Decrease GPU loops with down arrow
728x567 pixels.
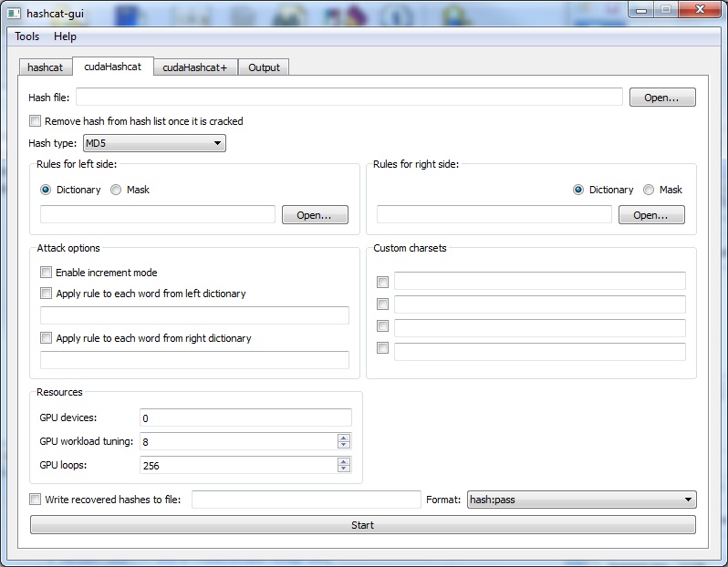344,469
